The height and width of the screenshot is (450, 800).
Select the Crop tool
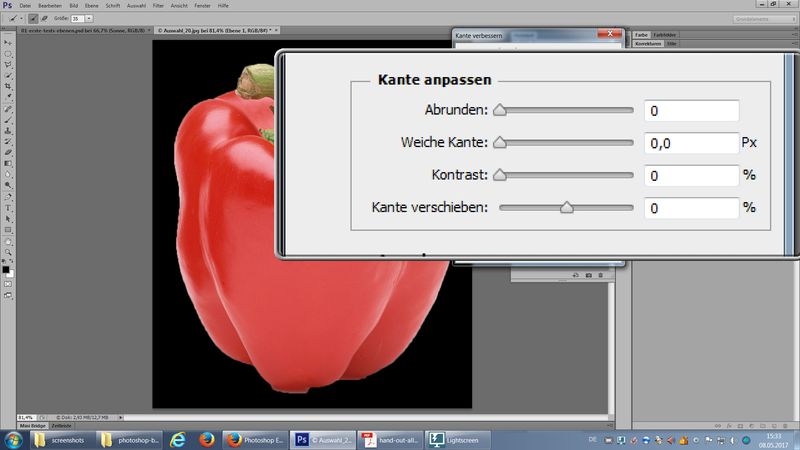pos(8,86)
